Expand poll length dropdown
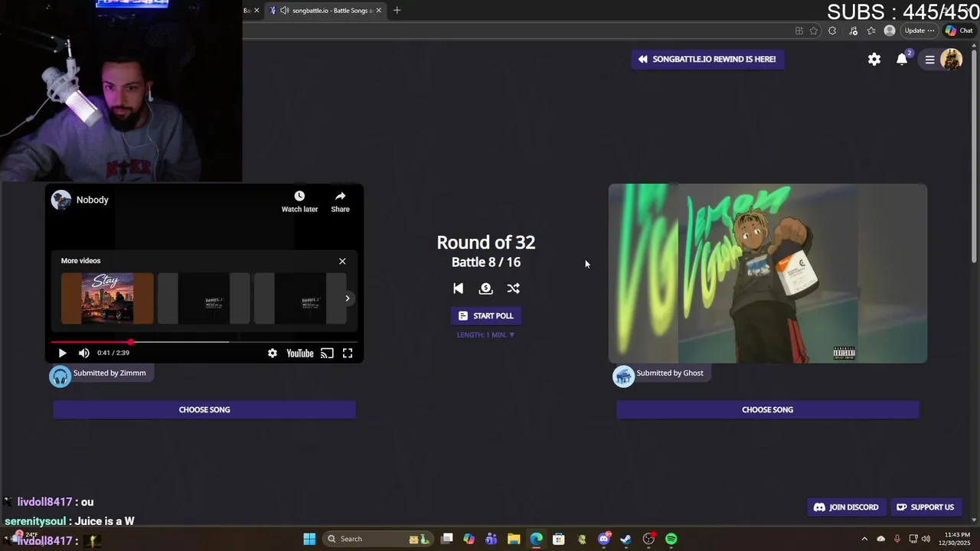 click(x=485, y=334)
